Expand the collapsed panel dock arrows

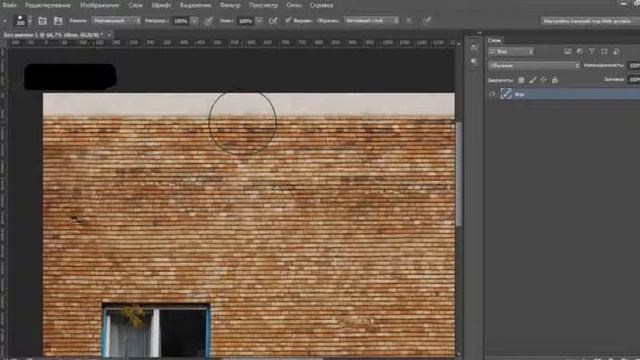479,33
